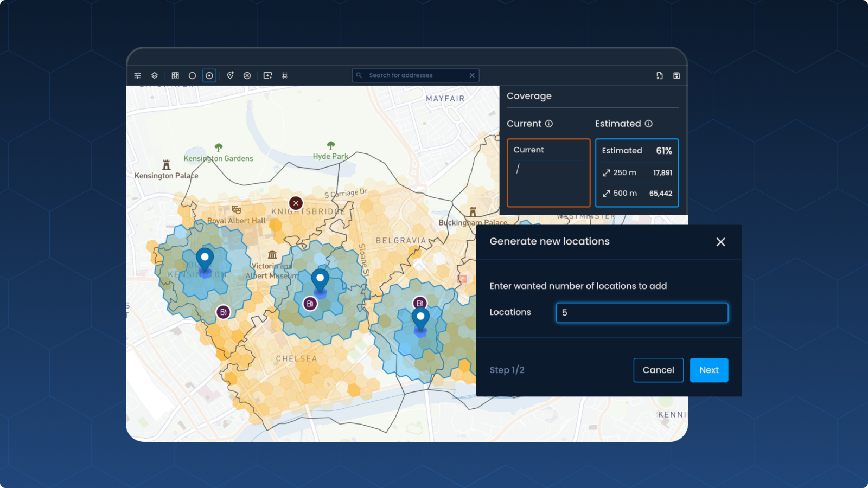The height and width of the screenshot is (488, 868).
Task: Click the search magnifier icon
Action: pos(359,75)
